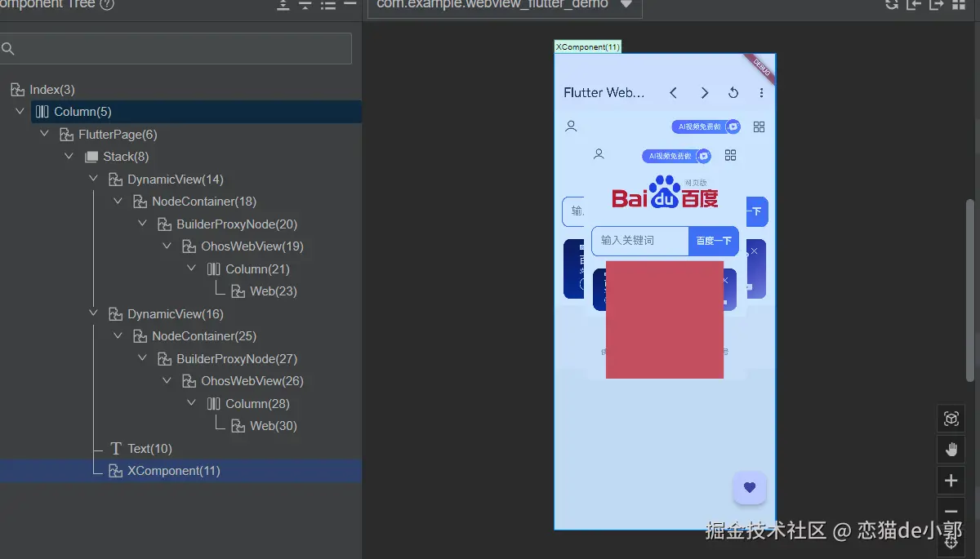Viewport: 980px width, 559px height.
Task: Click the back arrow in Flutter app bar
Action: (674, 93)
